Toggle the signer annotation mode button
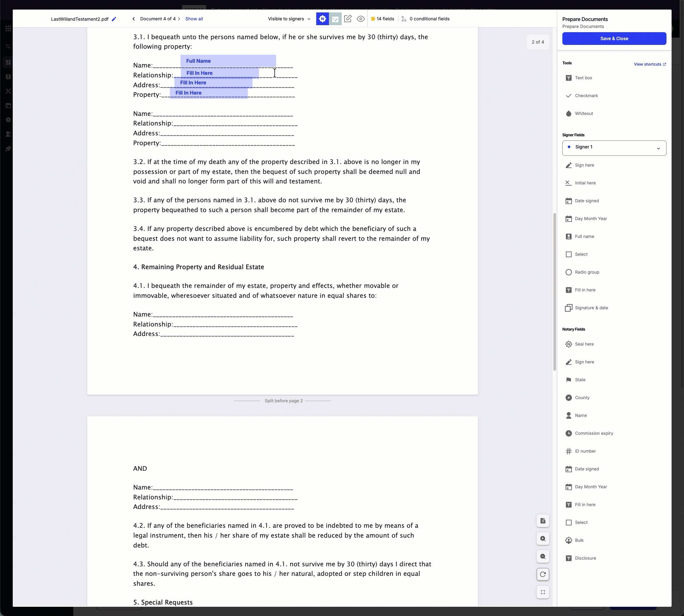The height and width of the screenshot is (616, 684). click(335, 19)
